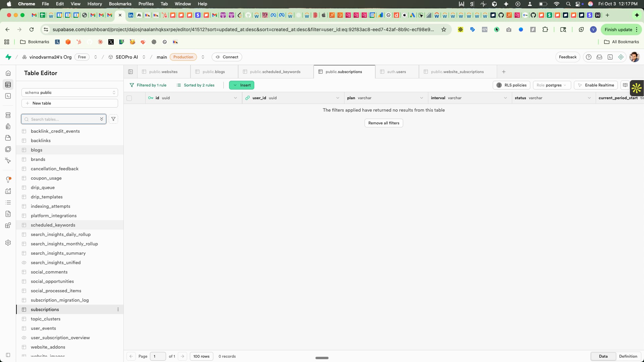Open the Advisors lightbulb icon
This screenshot has height=362, width=644.
(x=8, y=179)
